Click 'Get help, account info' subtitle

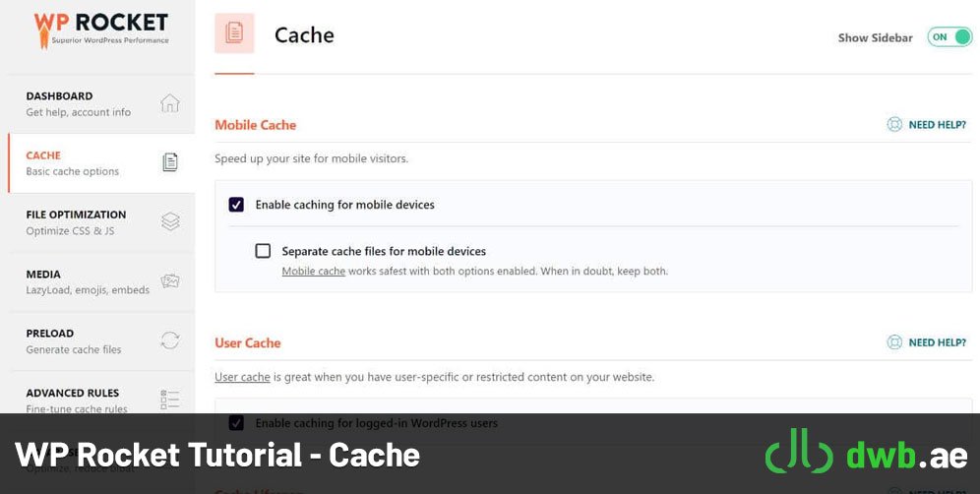[78, 112]
